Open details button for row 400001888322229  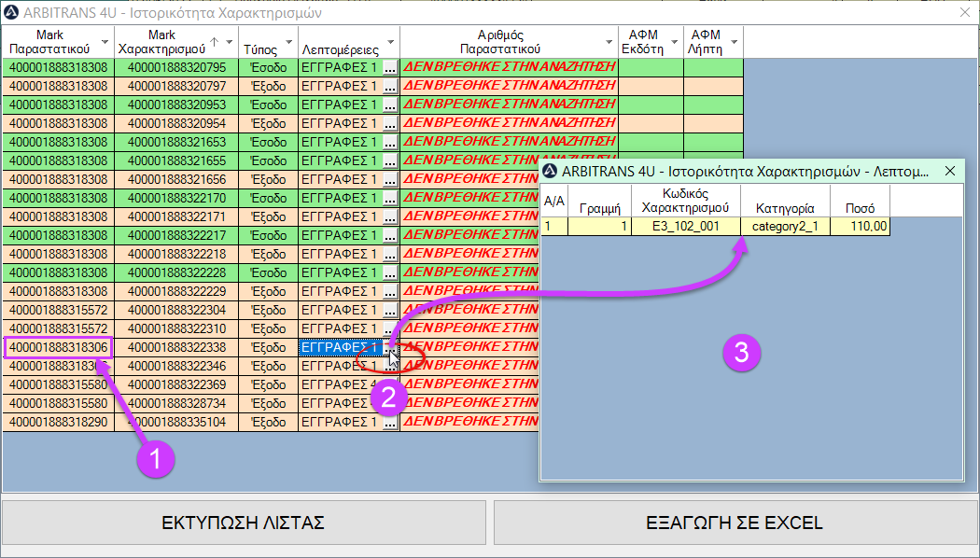tap(390, 292)
